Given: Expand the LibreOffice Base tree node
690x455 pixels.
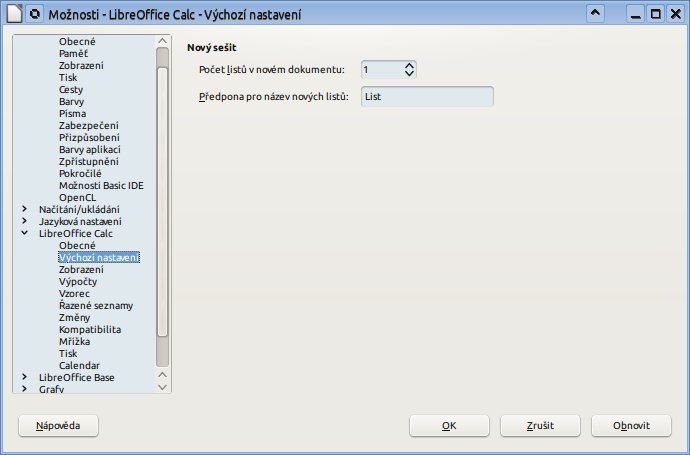Looking at the screenshot, I should [x=25, y=377].
